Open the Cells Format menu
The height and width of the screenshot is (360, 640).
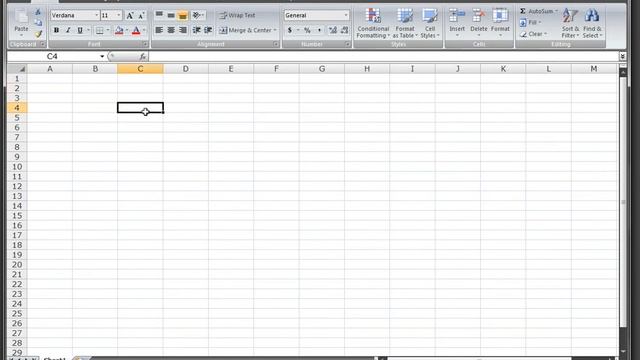[500, 22]
